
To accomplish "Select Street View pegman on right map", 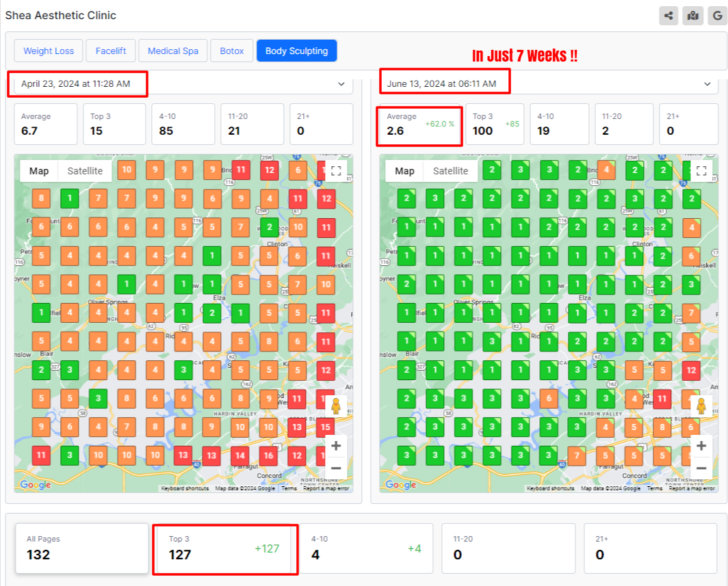I will click(701, 406).
